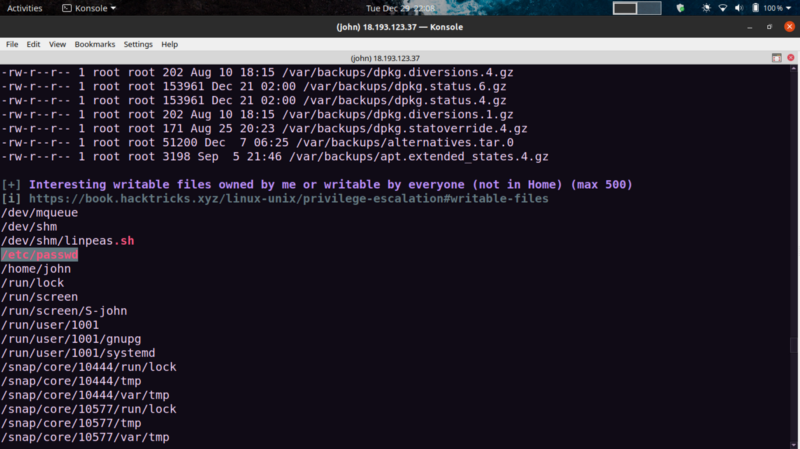
Task: Click /var/backups/alternatives.tar.0 path
Action: [405, 142]
